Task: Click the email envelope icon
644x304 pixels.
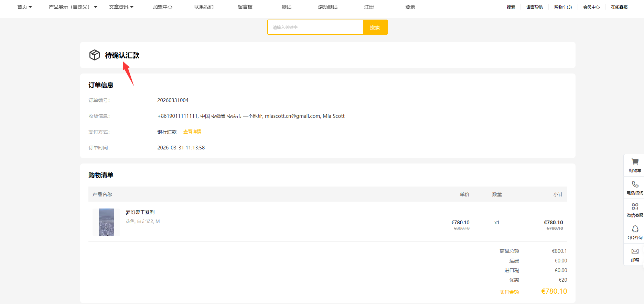Action: click(x=635, y=251)
